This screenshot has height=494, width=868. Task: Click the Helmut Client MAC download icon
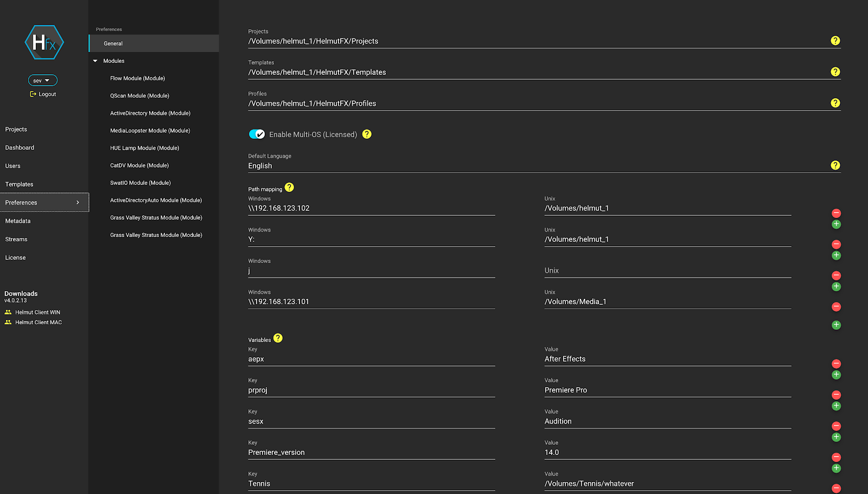click(x=8, y=322)
